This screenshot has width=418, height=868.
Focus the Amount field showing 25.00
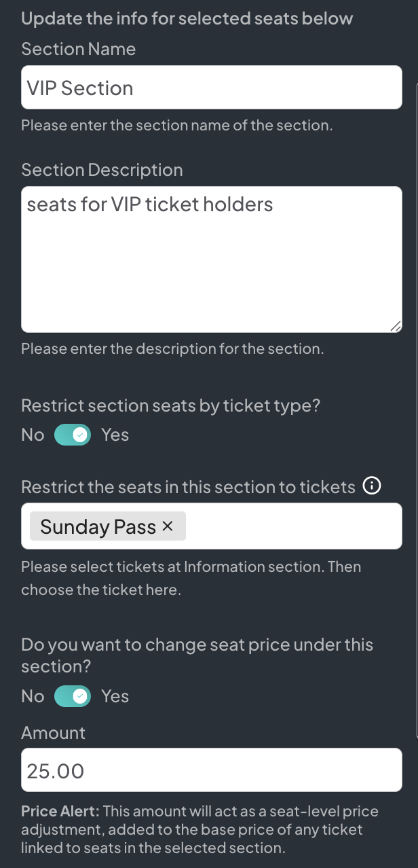click(x=212, y=770)
